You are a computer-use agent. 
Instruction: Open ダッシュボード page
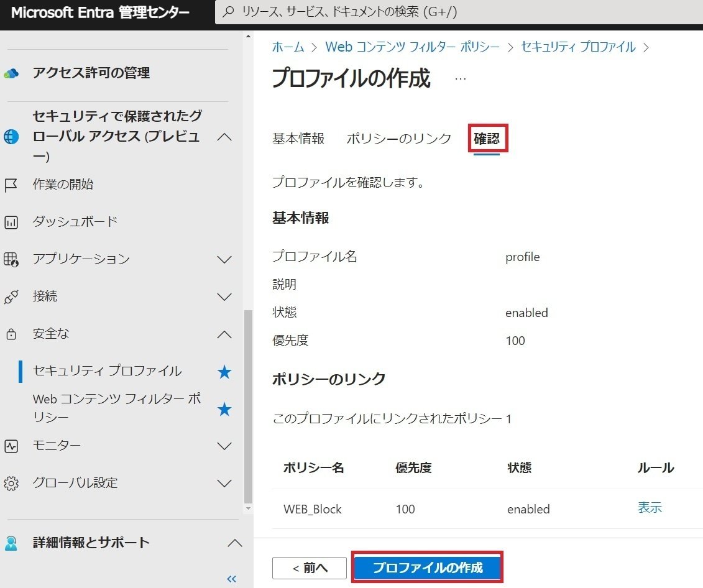click(75, 221)
